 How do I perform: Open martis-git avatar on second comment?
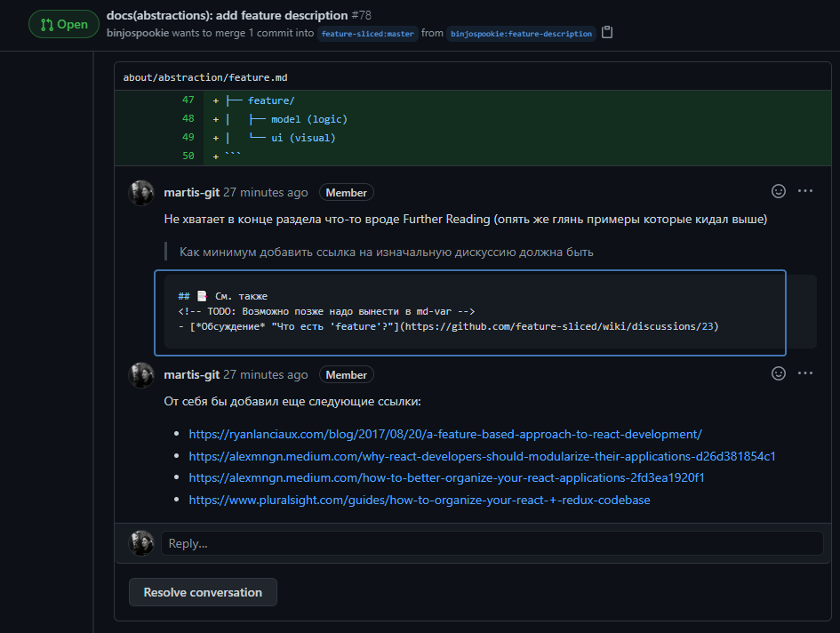click(x=141, y=374)
